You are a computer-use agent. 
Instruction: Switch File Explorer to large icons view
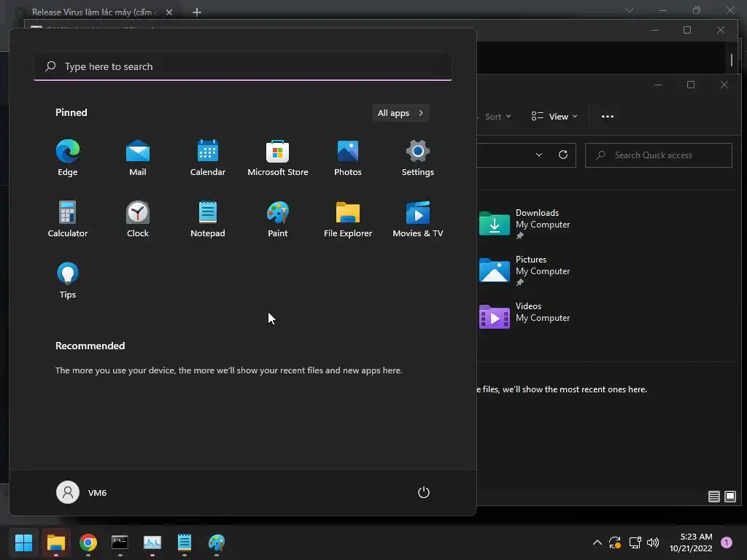click(729, 497)
